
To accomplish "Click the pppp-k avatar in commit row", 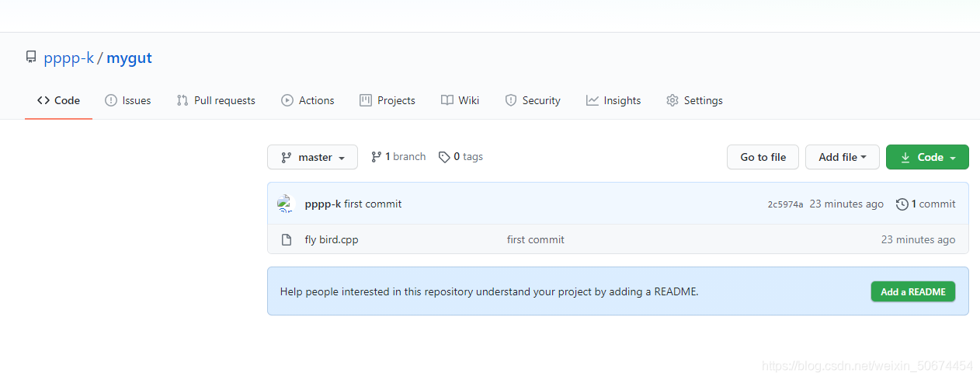I will click(287, 204).
